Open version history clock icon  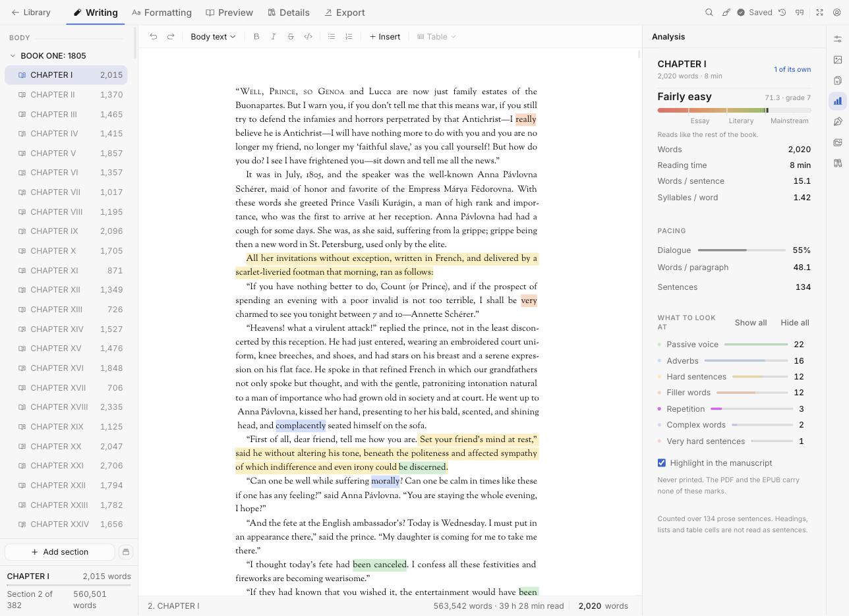tap(782, 13)
